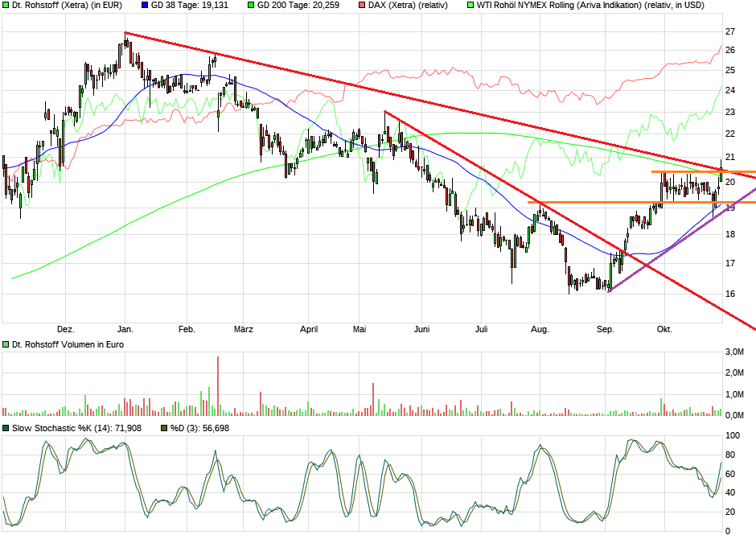Click the price axis value 16

[730, 294]
